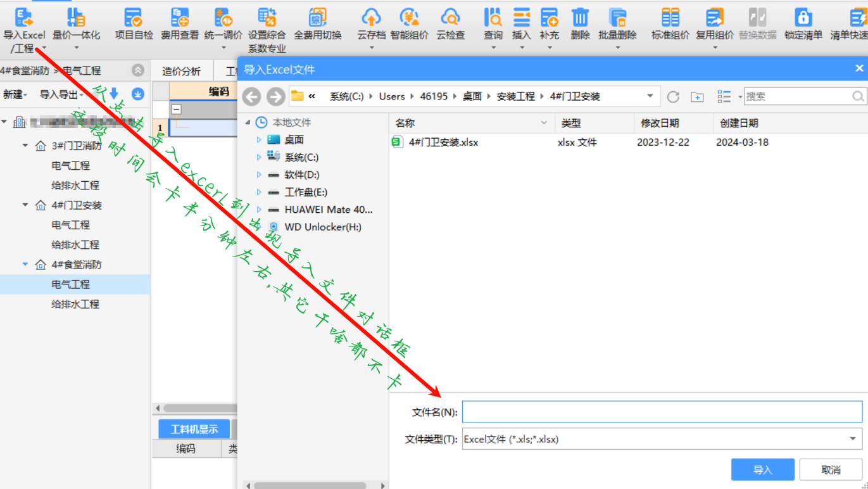Click Users in the address path

point(392,96)
